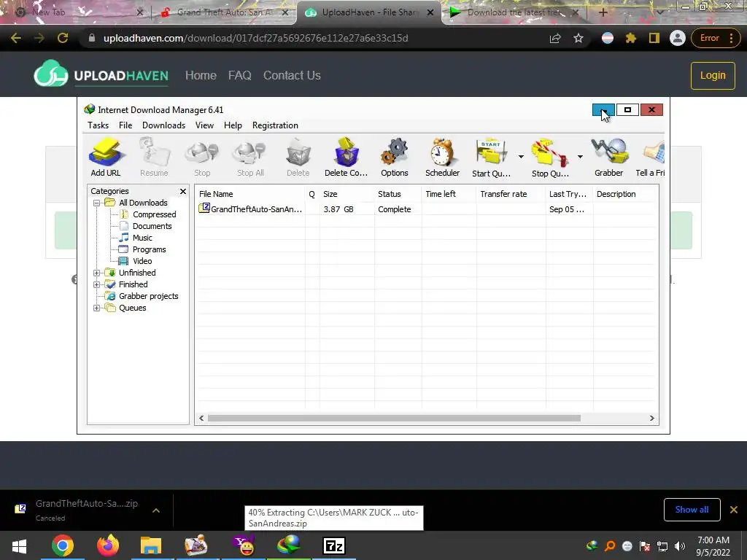The image size is (747, 560).
Task: Open download item options chevron
Action: tap(156, 510)
